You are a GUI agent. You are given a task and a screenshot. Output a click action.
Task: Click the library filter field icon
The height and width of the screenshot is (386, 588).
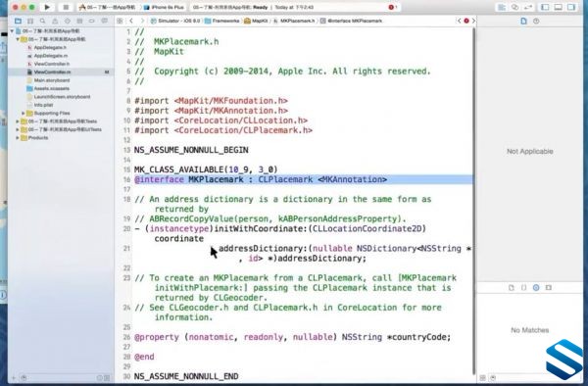[493, 378]
